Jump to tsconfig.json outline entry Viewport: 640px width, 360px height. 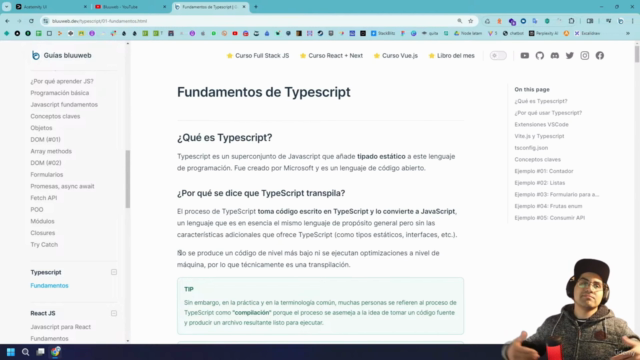531,148
